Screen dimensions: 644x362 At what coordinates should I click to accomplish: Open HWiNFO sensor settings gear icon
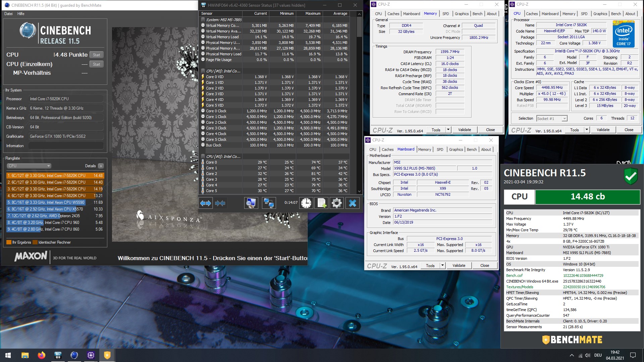click(336, 203)
